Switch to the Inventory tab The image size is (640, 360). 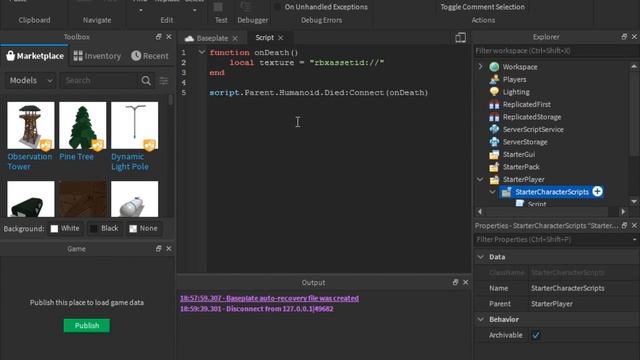(x=97, y=56)
